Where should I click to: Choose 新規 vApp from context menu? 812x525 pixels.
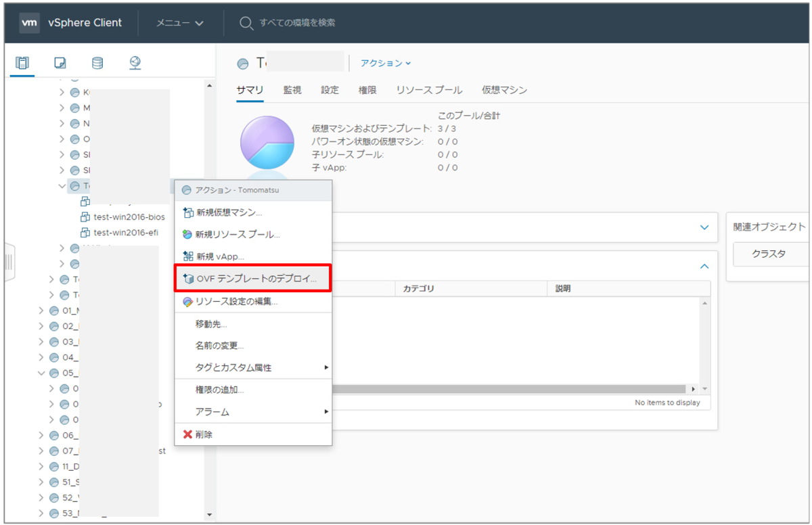tap(253, 256)
